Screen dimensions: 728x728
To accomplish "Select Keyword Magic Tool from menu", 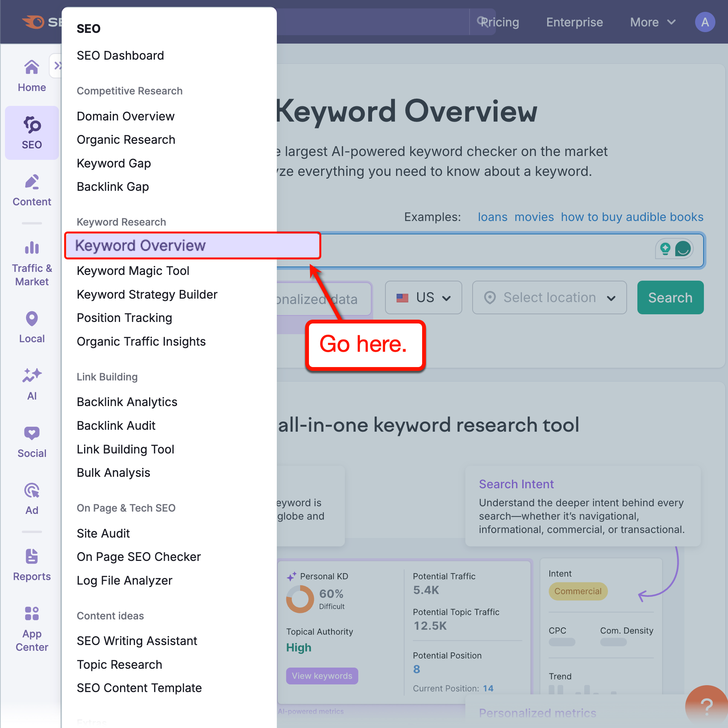I will tap(133, 271).
